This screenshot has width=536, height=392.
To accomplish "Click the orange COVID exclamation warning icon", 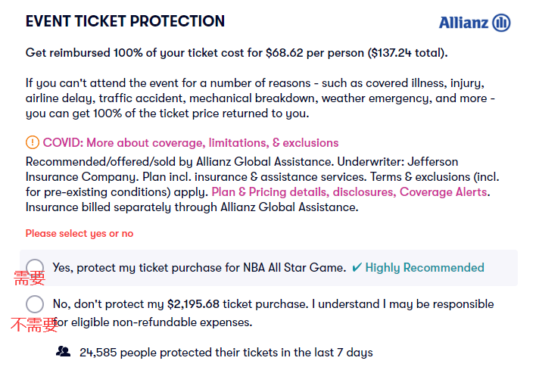I will pyautogui.click(x=33, y=142).
